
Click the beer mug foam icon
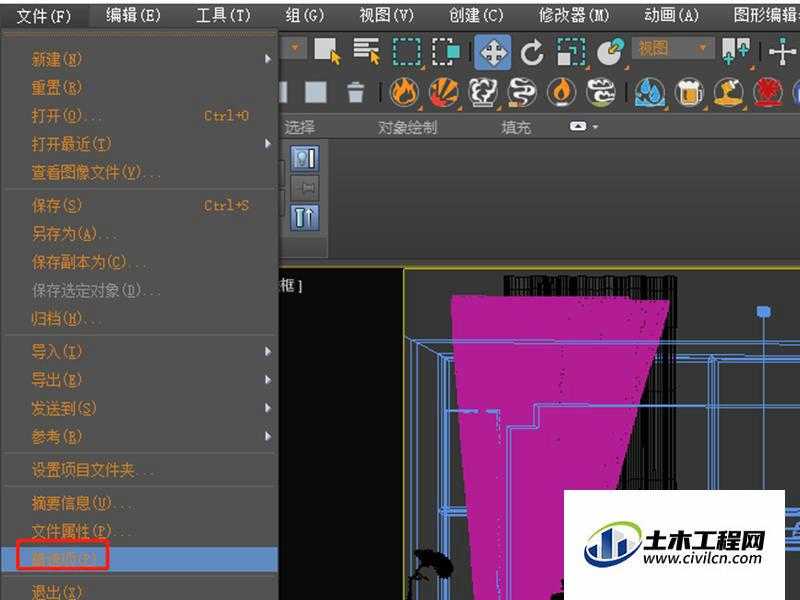tap(689, 92)
